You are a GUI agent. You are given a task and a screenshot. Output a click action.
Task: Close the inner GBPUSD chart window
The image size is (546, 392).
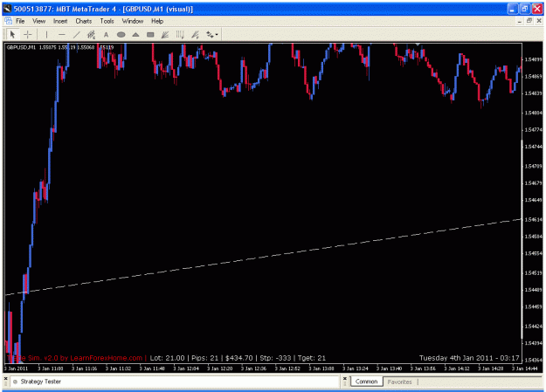pos(539,21)
